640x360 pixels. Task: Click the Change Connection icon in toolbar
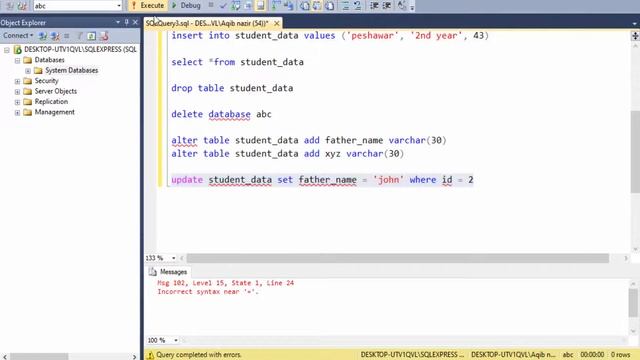[x=23, y=6]
